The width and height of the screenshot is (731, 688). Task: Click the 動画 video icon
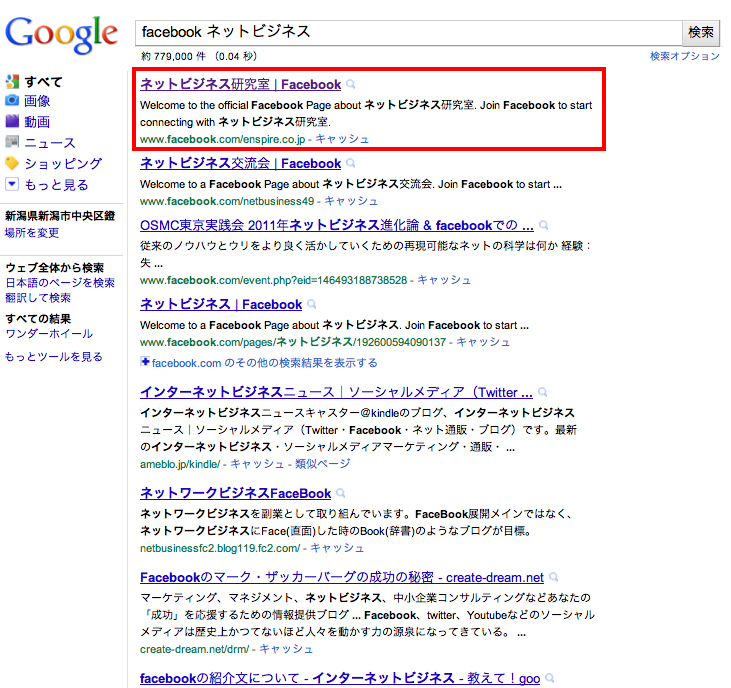(12, 121)
